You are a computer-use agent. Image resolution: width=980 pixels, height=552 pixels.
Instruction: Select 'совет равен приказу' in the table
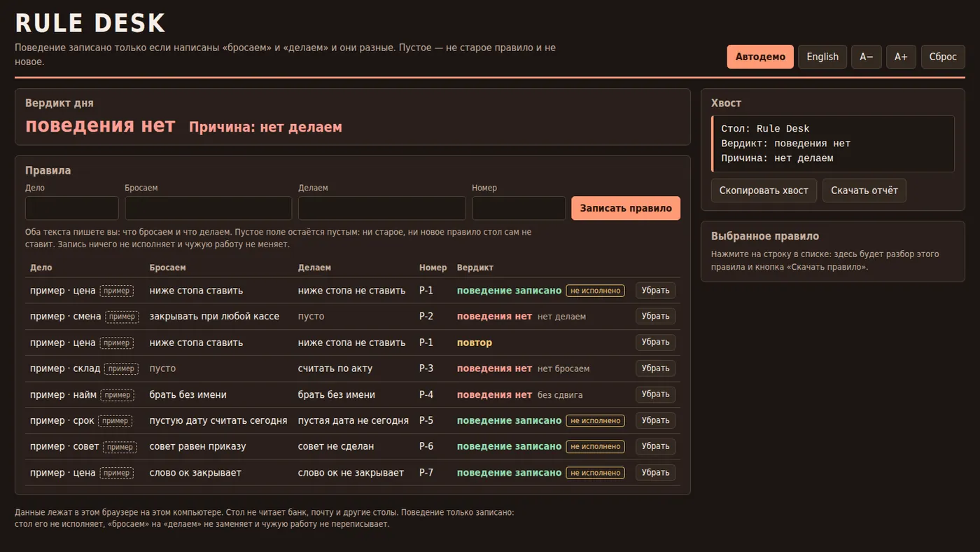(198, 446)
